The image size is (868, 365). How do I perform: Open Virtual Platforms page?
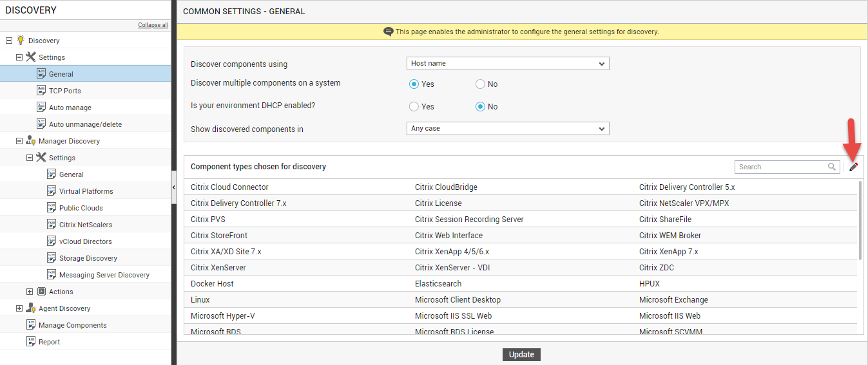[86, 191]
